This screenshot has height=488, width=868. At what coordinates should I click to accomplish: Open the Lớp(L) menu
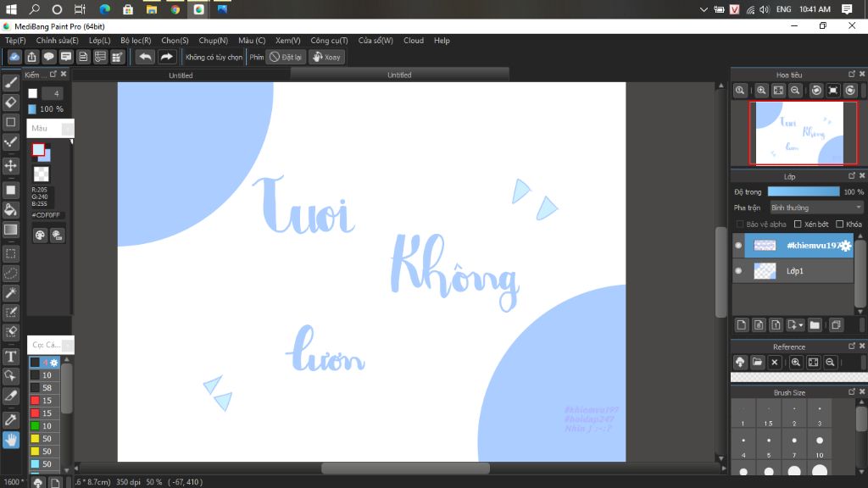(100, 41)
